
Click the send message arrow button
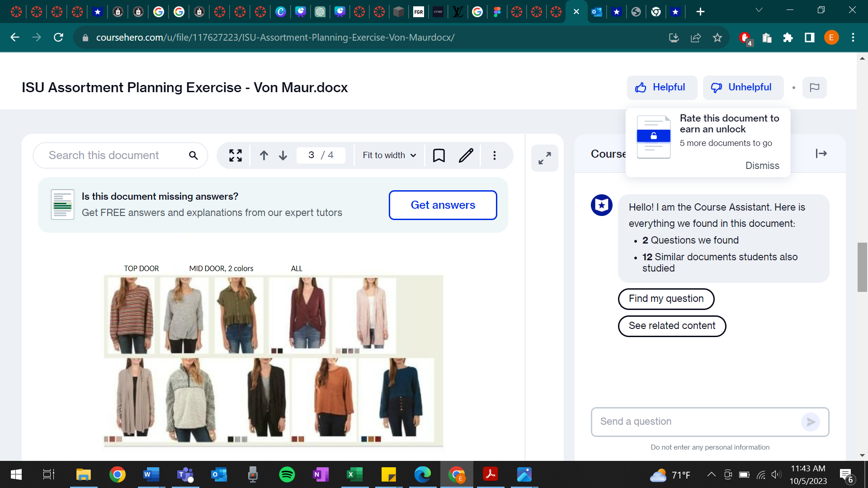(x=811, y=422)
